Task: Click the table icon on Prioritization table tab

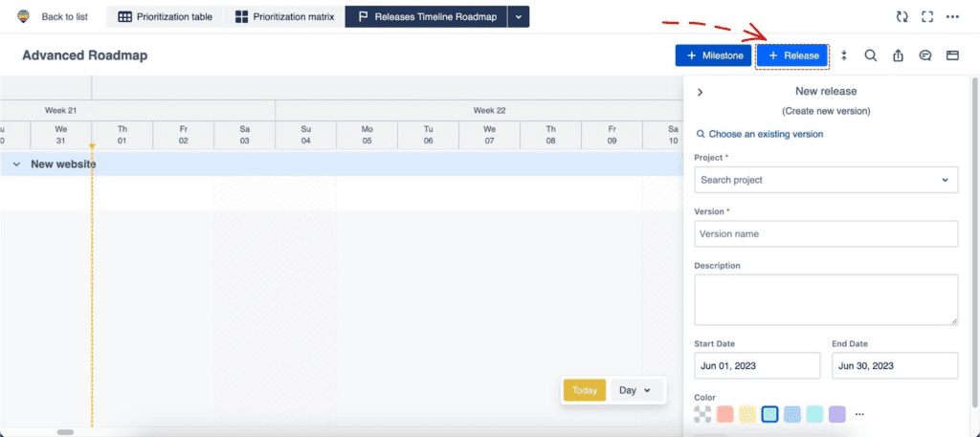Action: point(125,17)
